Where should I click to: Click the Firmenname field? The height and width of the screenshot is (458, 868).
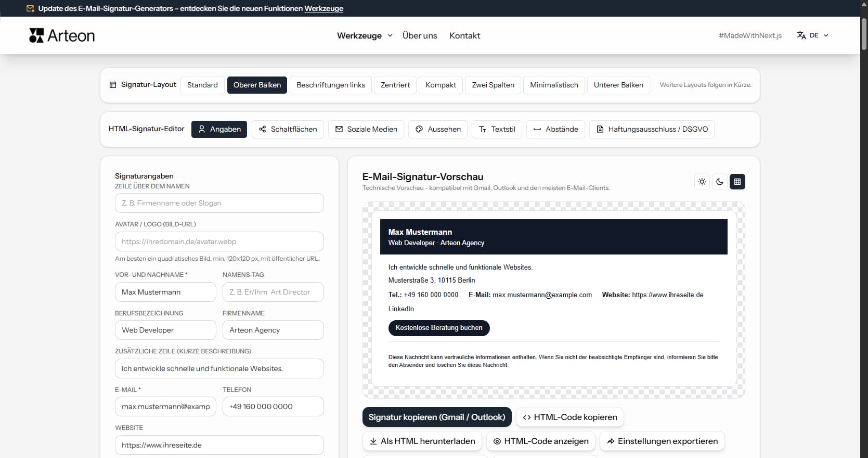pyautogui.click(x=273, y=330)
